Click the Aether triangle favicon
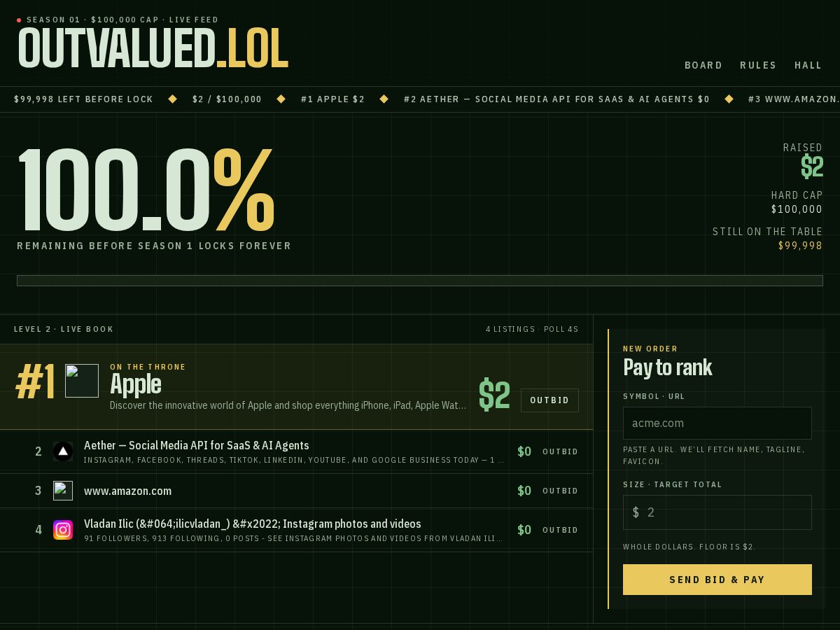This screenshot has width=840, height=630. [x=63, y=451]
